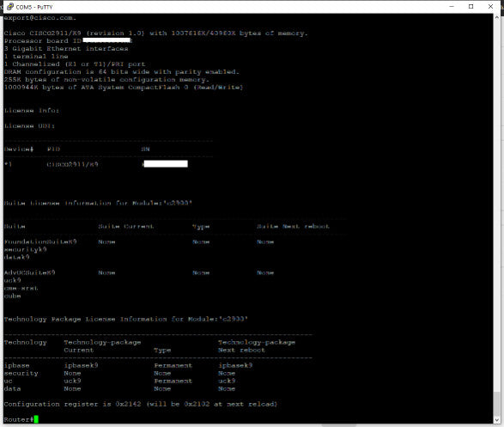Click 'Permanent' in the uc row

pyautogui.click(x=173, y=381)
